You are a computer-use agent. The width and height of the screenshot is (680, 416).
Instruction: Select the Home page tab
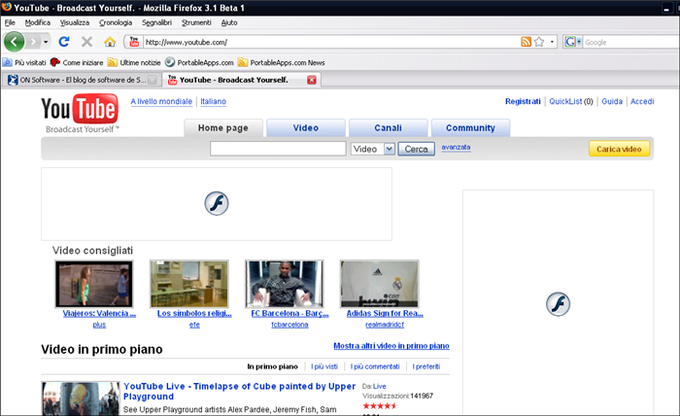[223, 128]
